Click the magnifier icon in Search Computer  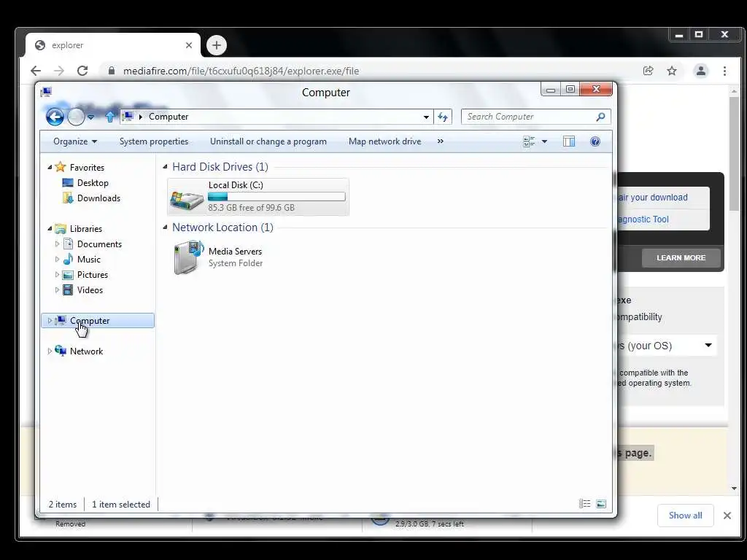click(601, 117)
